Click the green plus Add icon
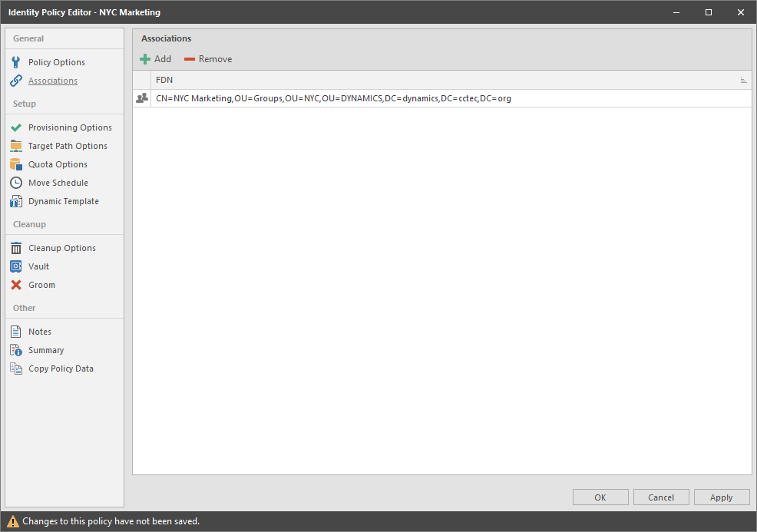Viewport: 757px width, 532px height. 145,59
